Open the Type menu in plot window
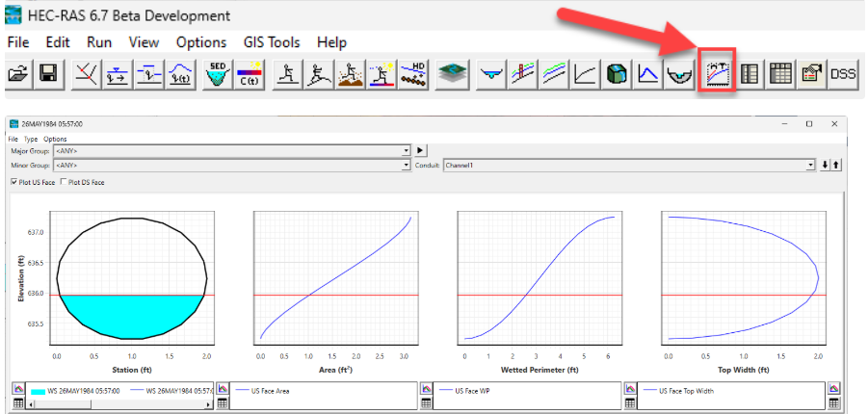 click(x=31, y=139)
